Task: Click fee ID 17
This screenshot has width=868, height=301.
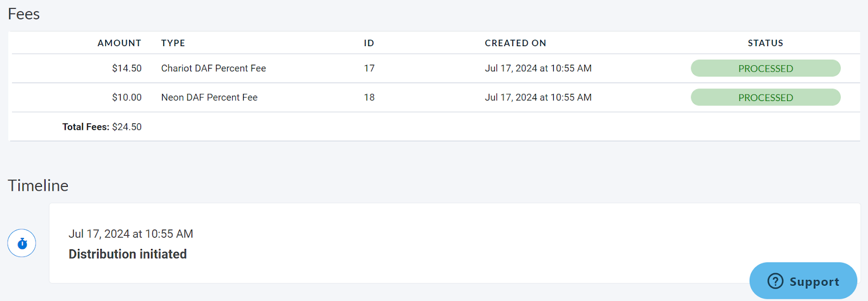Action: (369, 68)
